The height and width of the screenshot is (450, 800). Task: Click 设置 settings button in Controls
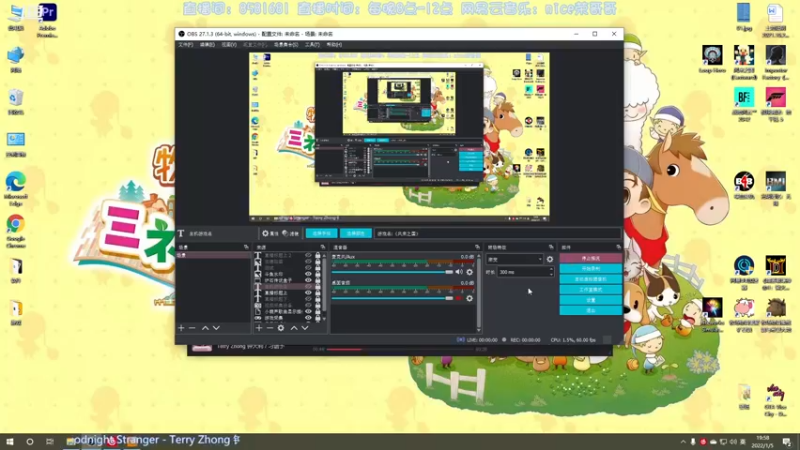(590, 300)
